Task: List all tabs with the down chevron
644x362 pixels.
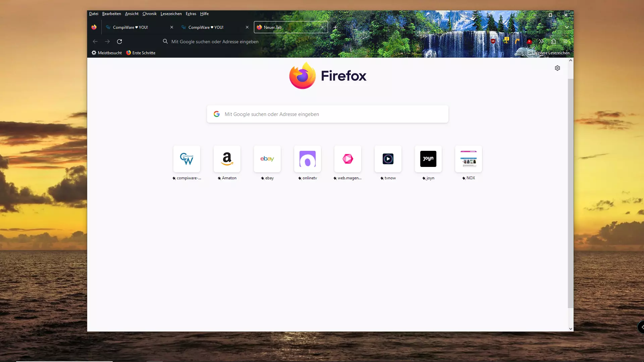Action: [x=567, y=27]
